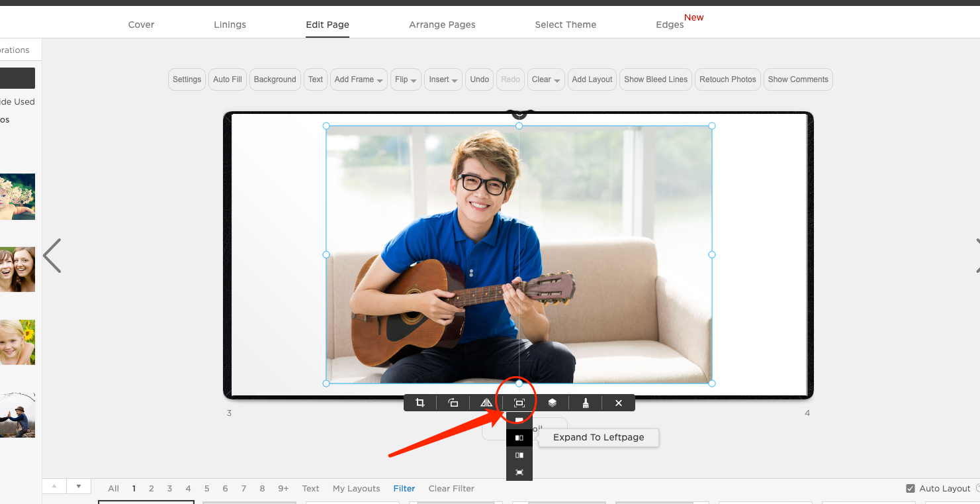Filter layouts with 2 photos

tap(152, 489)
